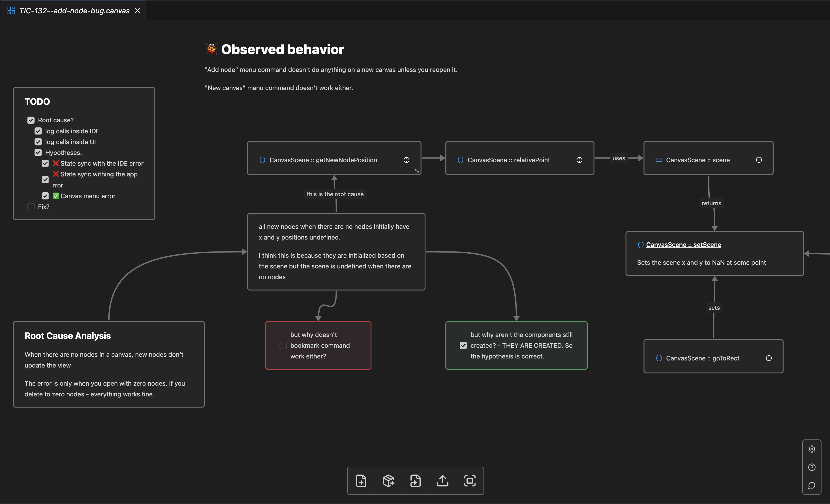Open the CanvasScene :: setScene link
This screenshot has height=504, width=830.
coord(683,245)
